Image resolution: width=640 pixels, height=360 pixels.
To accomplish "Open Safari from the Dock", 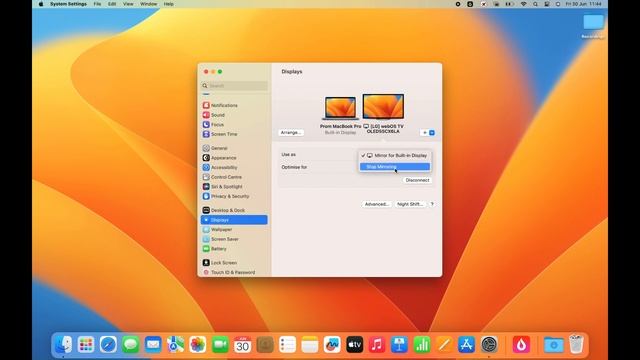I will pos(108,345).
